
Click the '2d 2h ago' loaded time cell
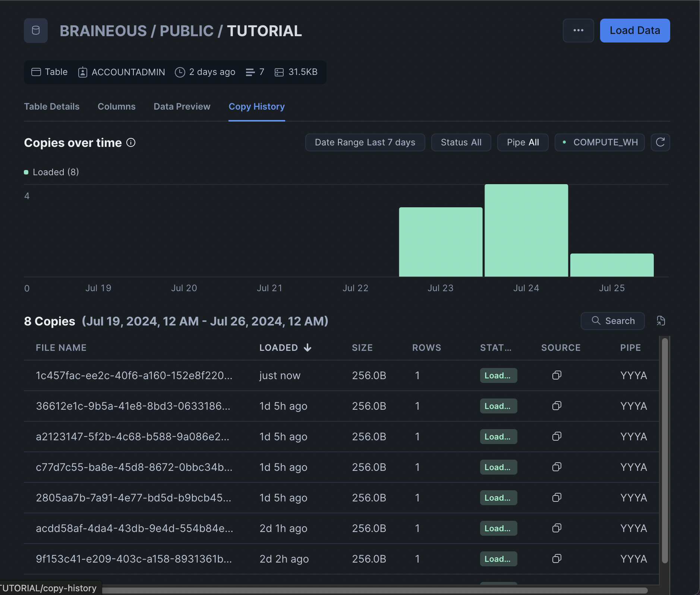coord(284,559)
